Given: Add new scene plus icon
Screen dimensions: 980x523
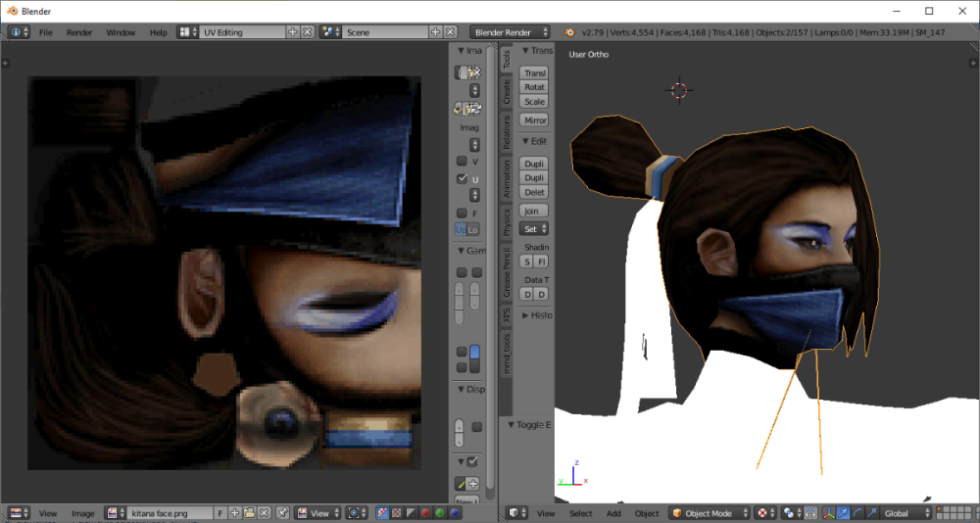Looking at the screenshot, I should tap(436, 32).
